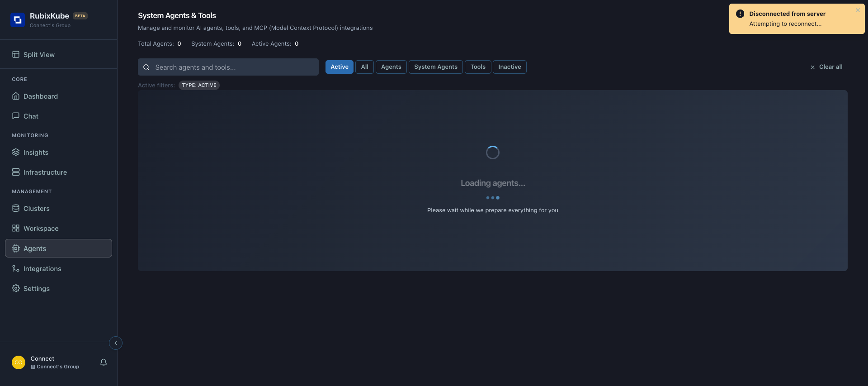Filter by System Agents tab

(436, 67)
